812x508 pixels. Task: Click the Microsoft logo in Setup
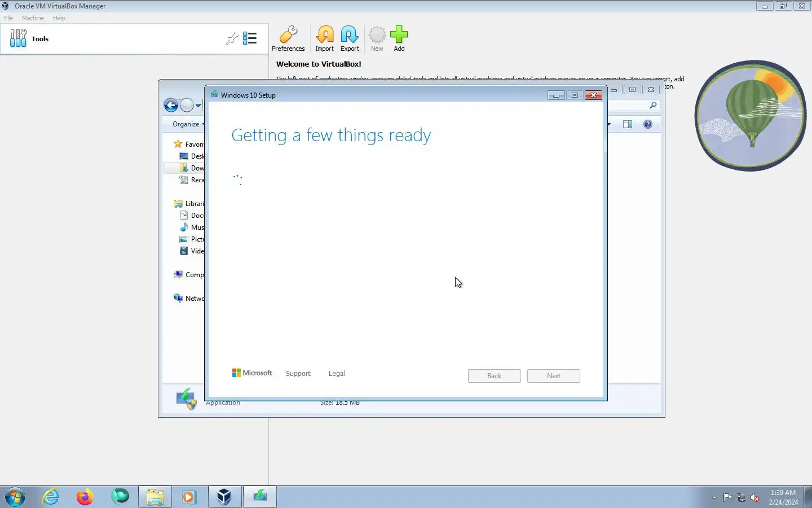252,373
